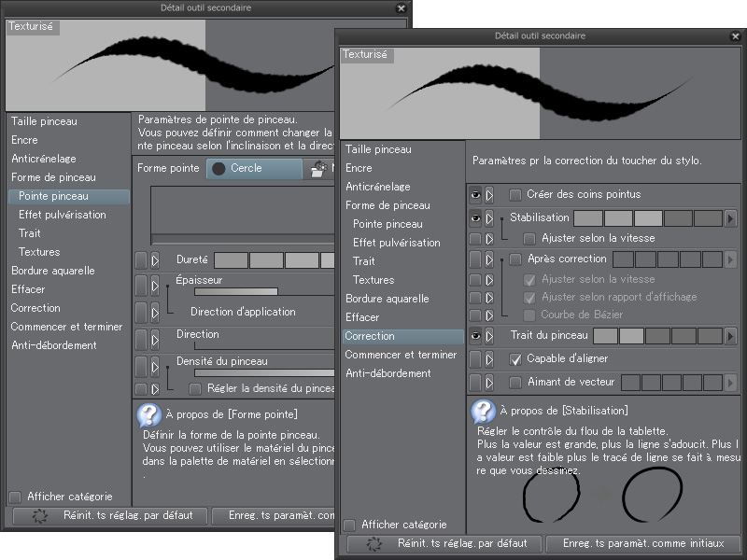The width and height of the screenshot is (747, 560).
Task: Expand the triangle on the Direction row
Action: coord(155,340)
